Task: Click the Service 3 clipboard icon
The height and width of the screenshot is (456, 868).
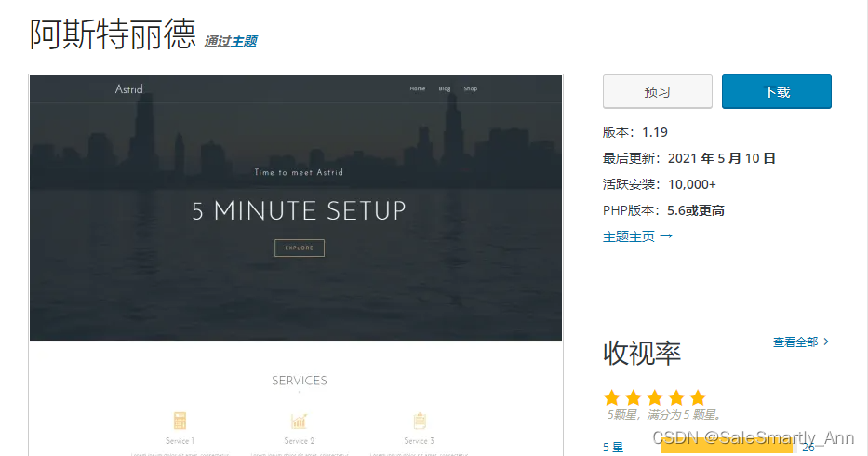Action: 420,421
